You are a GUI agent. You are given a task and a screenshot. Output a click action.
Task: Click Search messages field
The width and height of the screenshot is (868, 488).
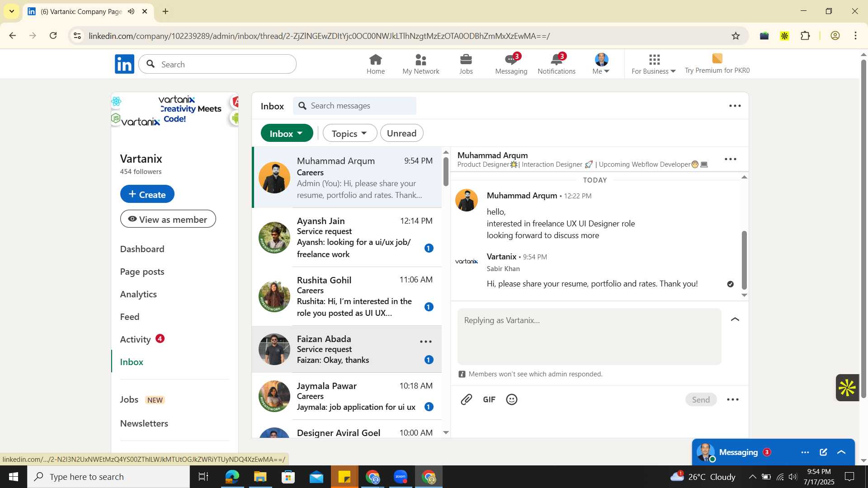355,106
